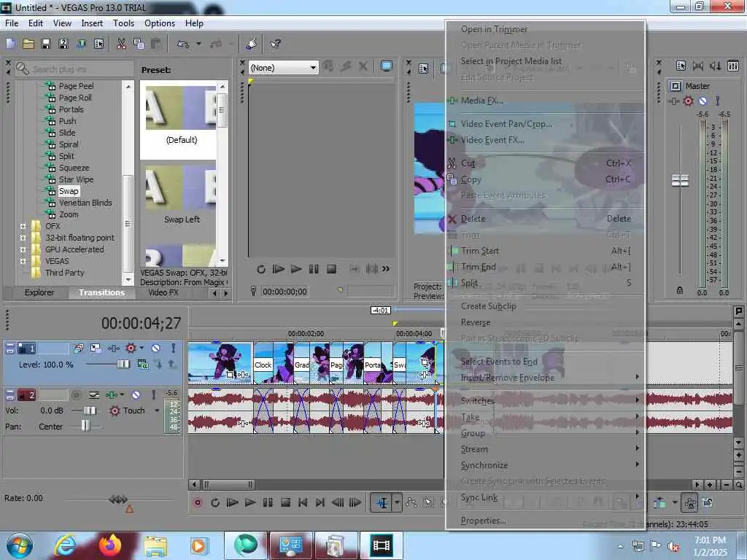Toggle Solo on audio track 2

click(153, 394)
